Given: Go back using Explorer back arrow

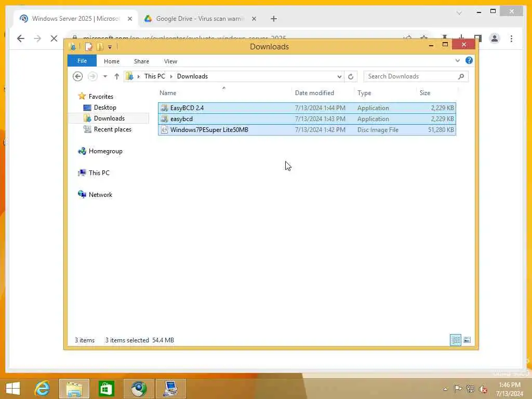Looking at the screenshot, I should pos(78,76).
